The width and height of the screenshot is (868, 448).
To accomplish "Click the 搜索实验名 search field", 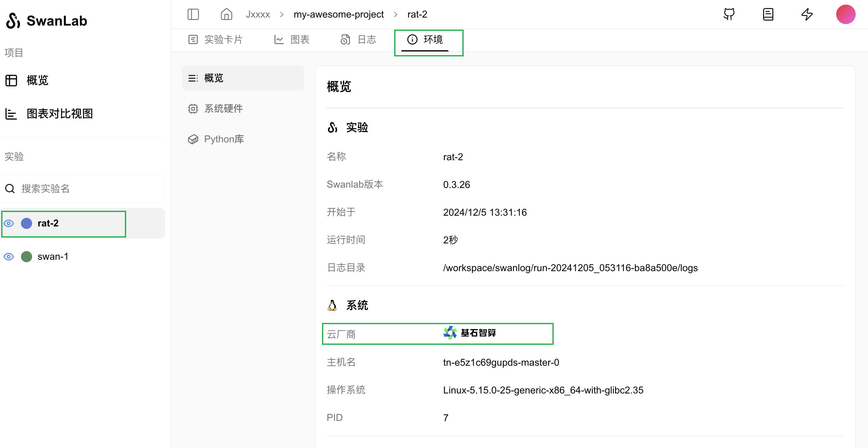I will [x=83, y=189].
